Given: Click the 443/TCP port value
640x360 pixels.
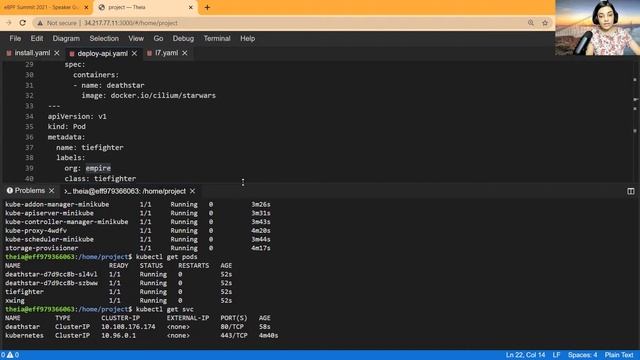Looking at the screenshot, I should (x=234, y=336).
